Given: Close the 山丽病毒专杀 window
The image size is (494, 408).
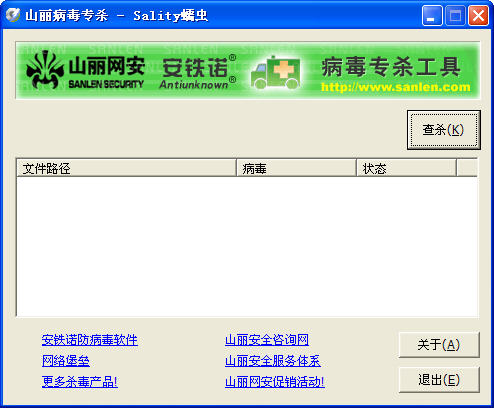Looking at the screenshot, I should (x=478, y=15).
